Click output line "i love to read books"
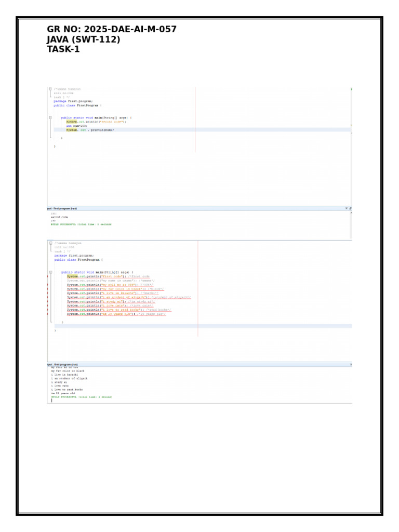The height and width of the screenshot is (532, 399). [x=67, y=390]
